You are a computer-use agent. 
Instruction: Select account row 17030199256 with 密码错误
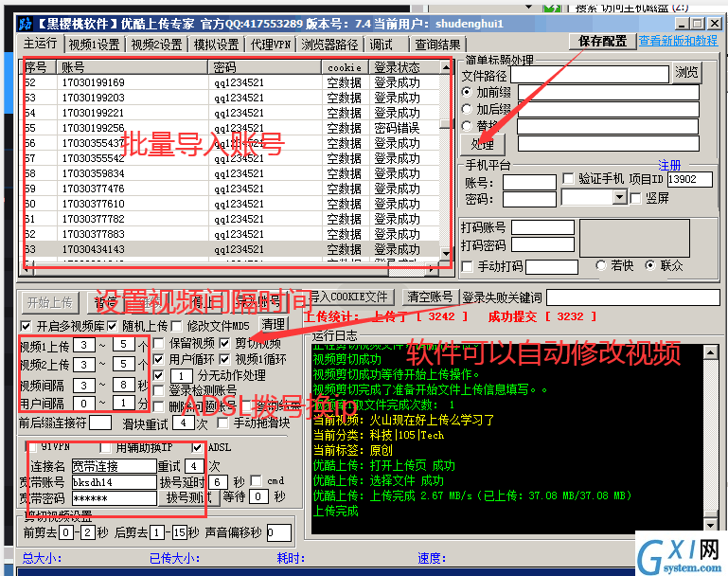pos(232,128)
